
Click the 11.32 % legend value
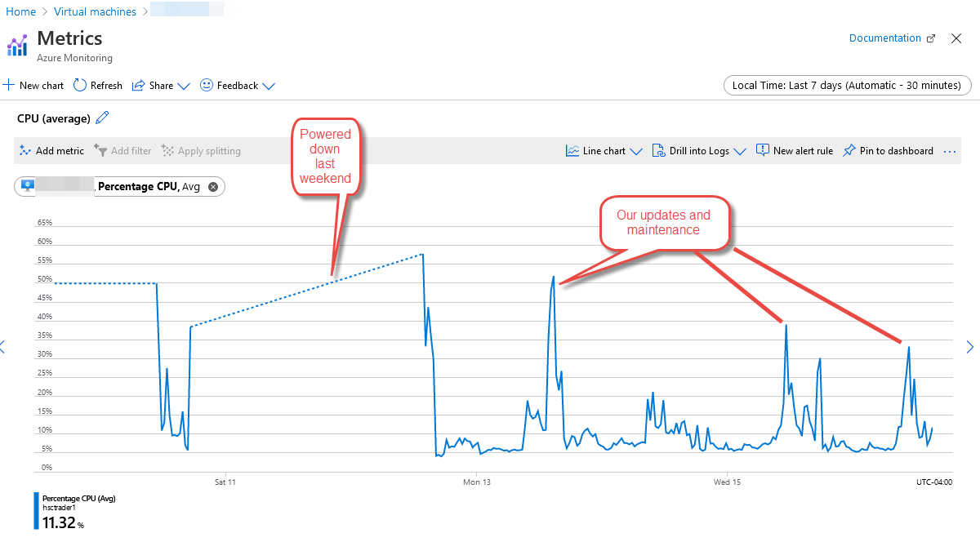pyautogui.click(x=63, y=522)
